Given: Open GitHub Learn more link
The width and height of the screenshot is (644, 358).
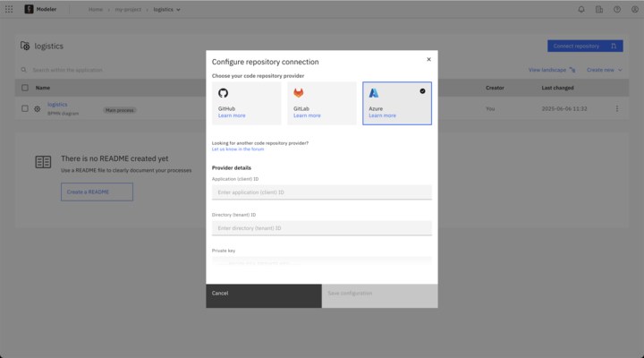Looking at the screenshot, I should click(x=232, y=115).
